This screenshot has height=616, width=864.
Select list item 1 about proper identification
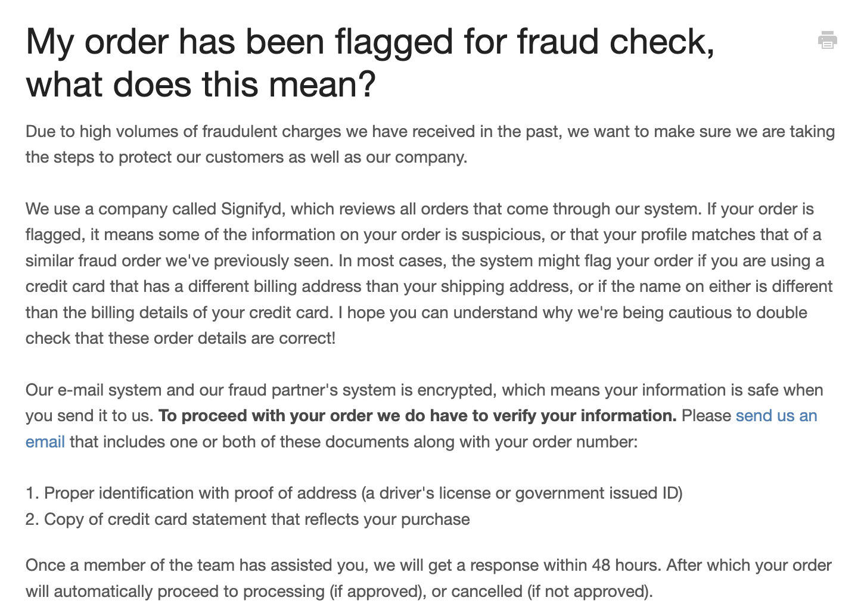coord(354,493)
